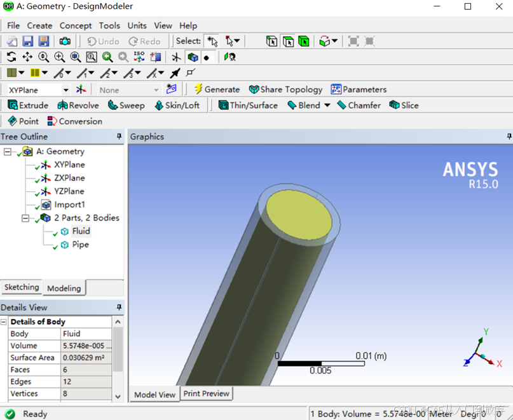Viewport: 513px width, 420px height.
Task: Open the Tools menu
Action: tap(109, 25)
